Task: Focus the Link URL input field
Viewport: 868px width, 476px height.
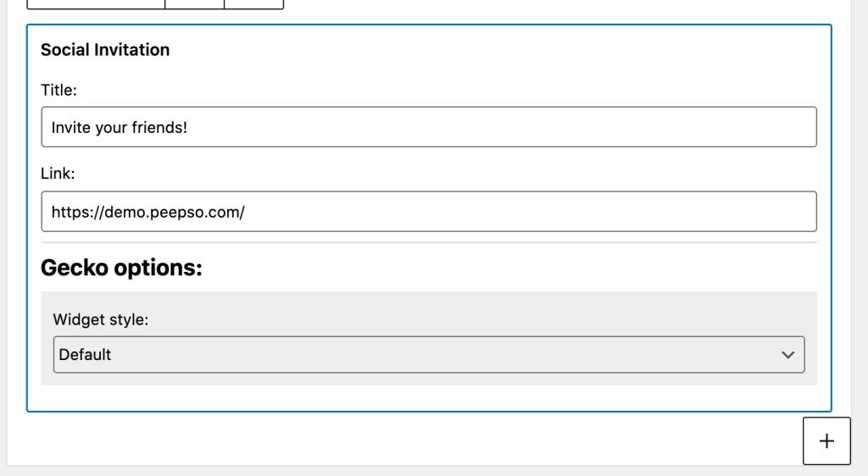Action: click(428, 212)
